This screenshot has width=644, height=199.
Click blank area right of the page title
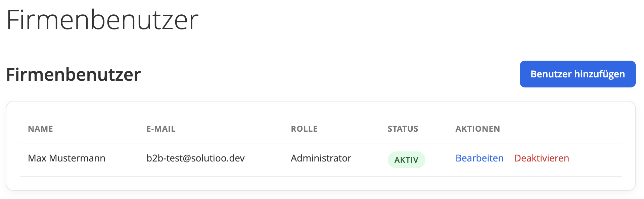point(403,20)
